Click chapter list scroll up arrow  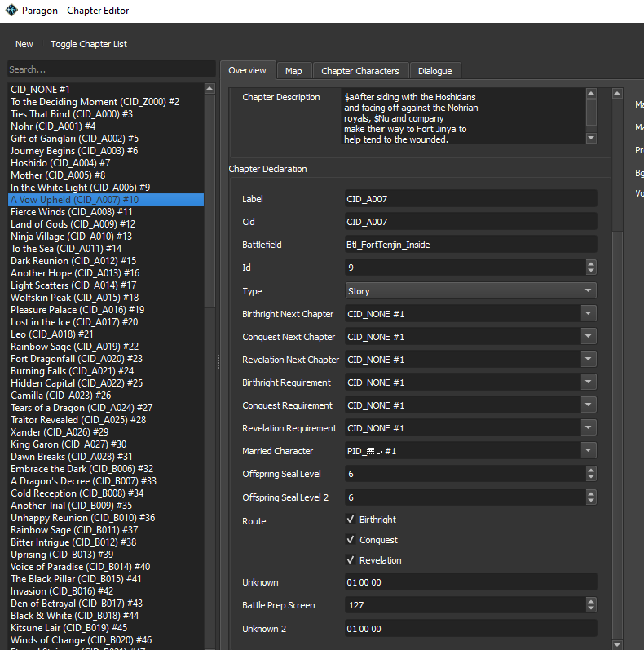(x=210, y=88)
